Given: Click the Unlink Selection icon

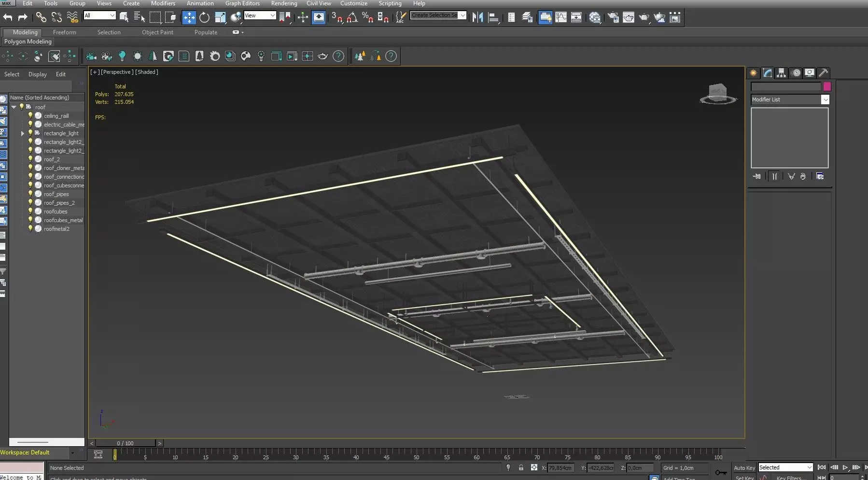Looking at the screenshot, I should coord(56,17).
